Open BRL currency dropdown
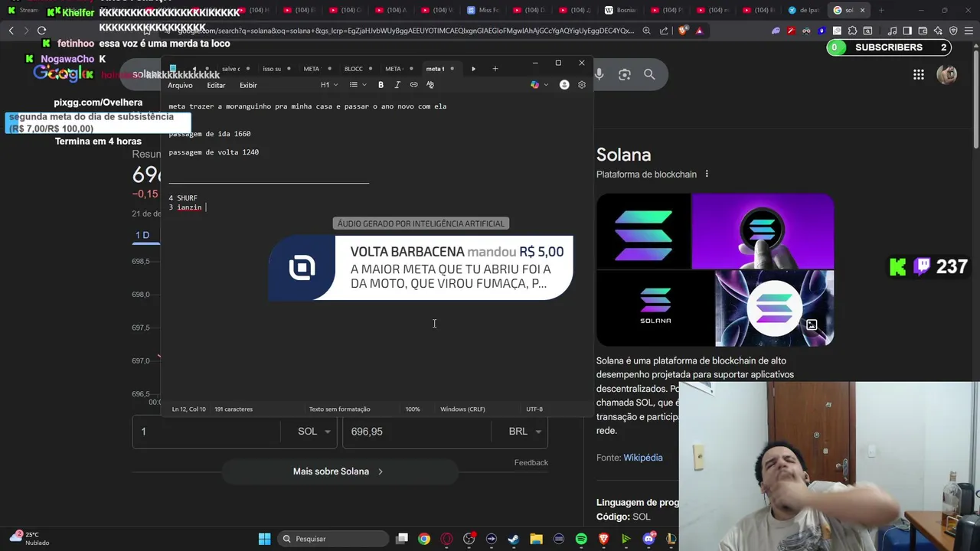Image resolution: width=980 pixels, height=551 pixels. click(x=525, y=432)
